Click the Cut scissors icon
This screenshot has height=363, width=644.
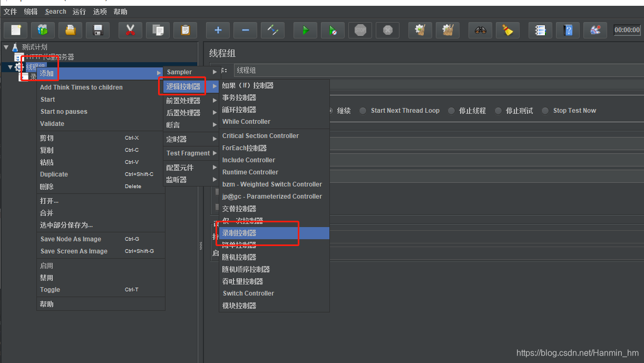pyautogui.click(x=130, y=30)
